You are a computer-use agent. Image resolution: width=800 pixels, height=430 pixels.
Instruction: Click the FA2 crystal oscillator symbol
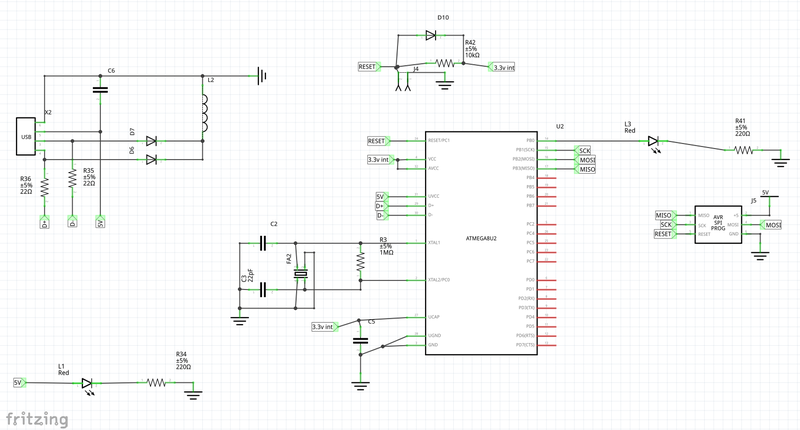coord(299,275)
